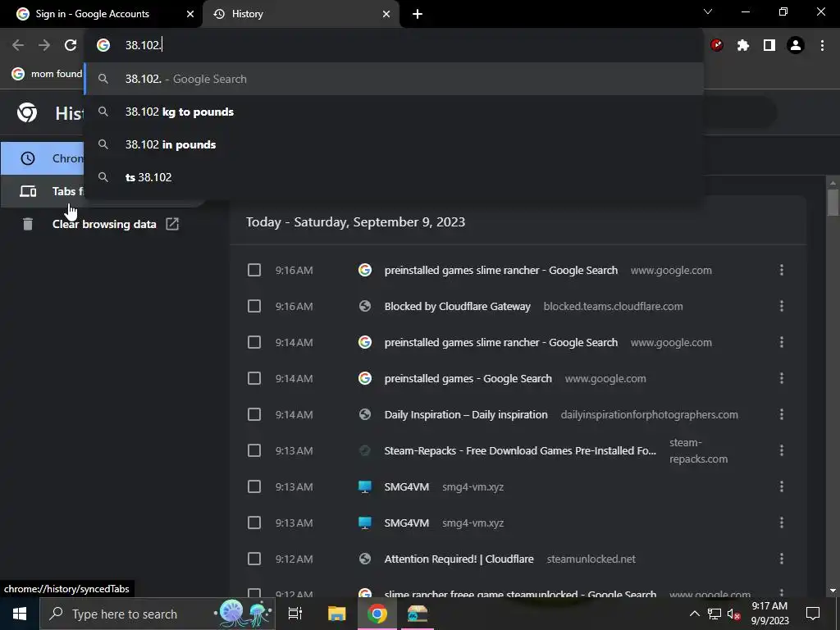Choose suggestion ts 38.102
Image resolution: width=840 pixels, height=630 pixels.
[394, 177]
